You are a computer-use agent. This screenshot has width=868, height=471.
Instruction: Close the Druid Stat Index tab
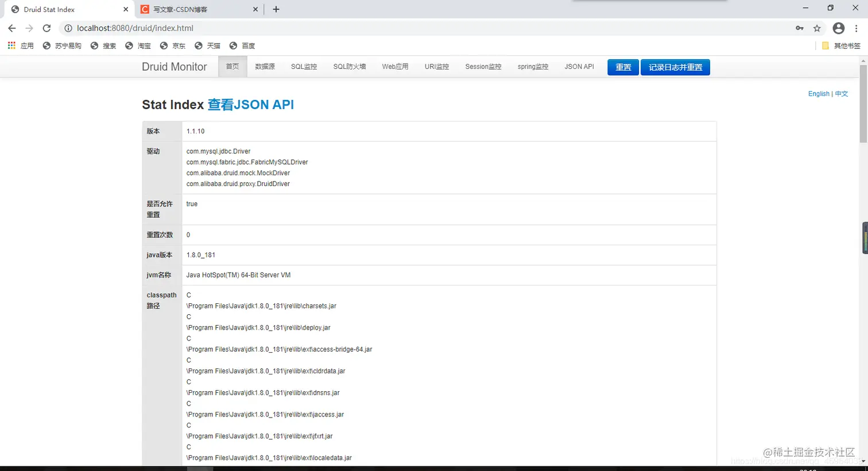pyautogui.click(x=126, y=9)
